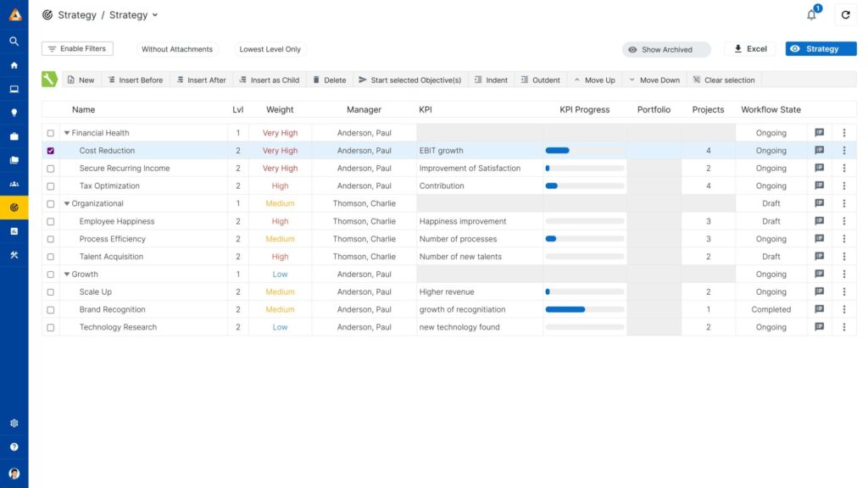The width and height of the screenshot is (868, 488).
Task: Open comments for Cost Reduction row
Action: tap(820, 151)
